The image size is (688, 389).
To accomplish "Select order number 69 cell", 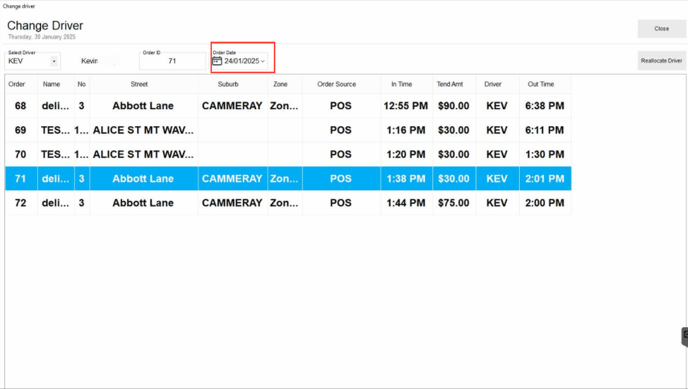I will [21, 130].
